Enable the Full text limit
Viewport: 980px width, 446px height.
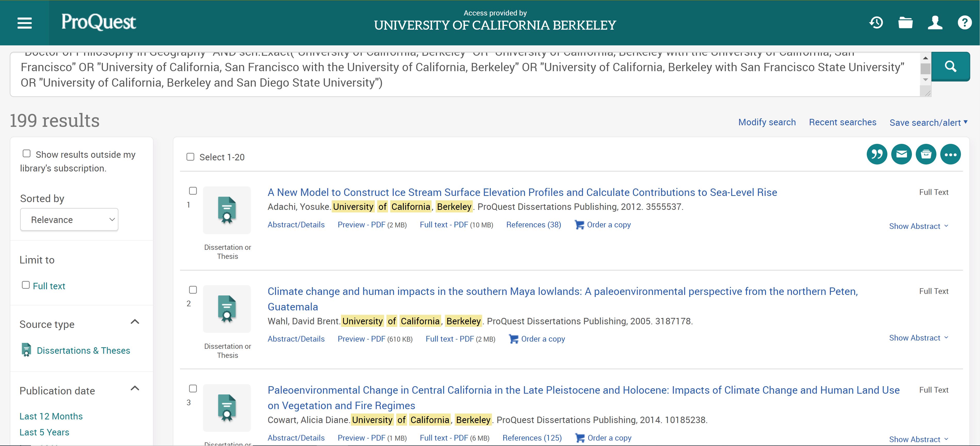[x=26, y=285]
